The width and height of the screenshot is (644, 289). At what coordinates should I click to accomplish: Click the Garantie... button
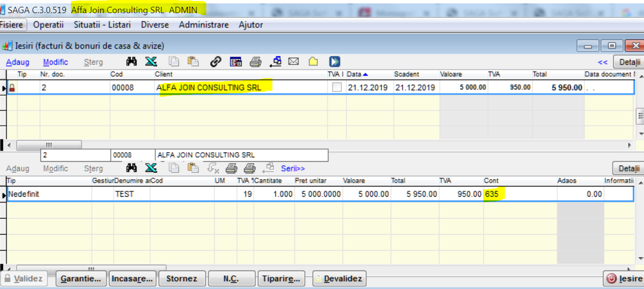tap(81, 279)
